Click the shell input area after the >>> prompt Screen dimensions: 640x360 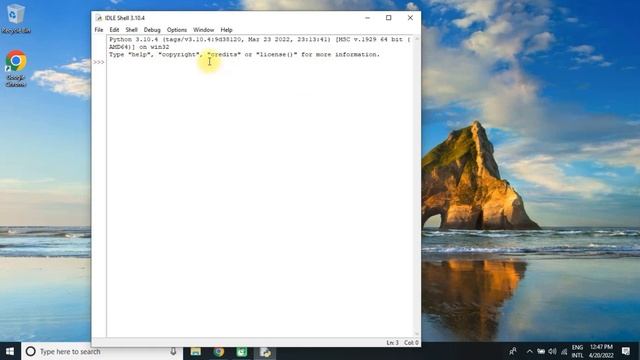(x=260, y=62)
